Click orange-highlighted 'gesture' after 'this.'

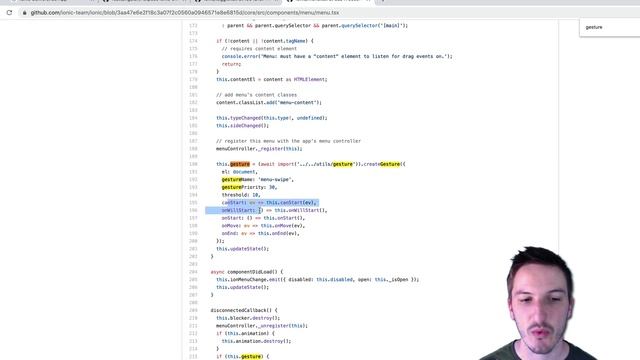coord(240,164)
